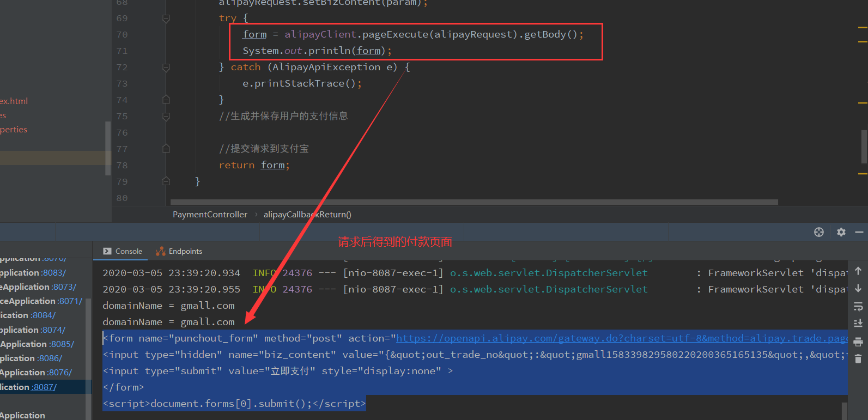Click the System.out.println(form); line
The height and width of the screenshot is (420, 868).
pyautogui.click(x=317, y=51)
